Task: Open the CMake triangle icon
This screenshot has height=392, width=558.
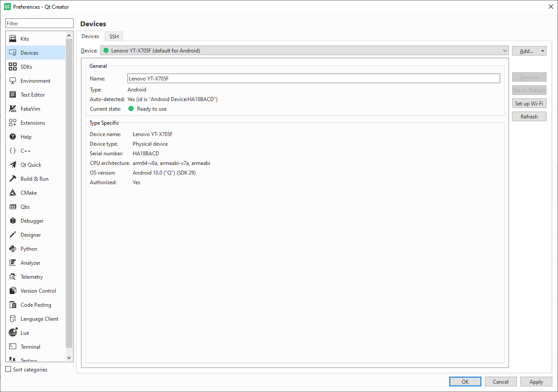Action: click(13, 193)
